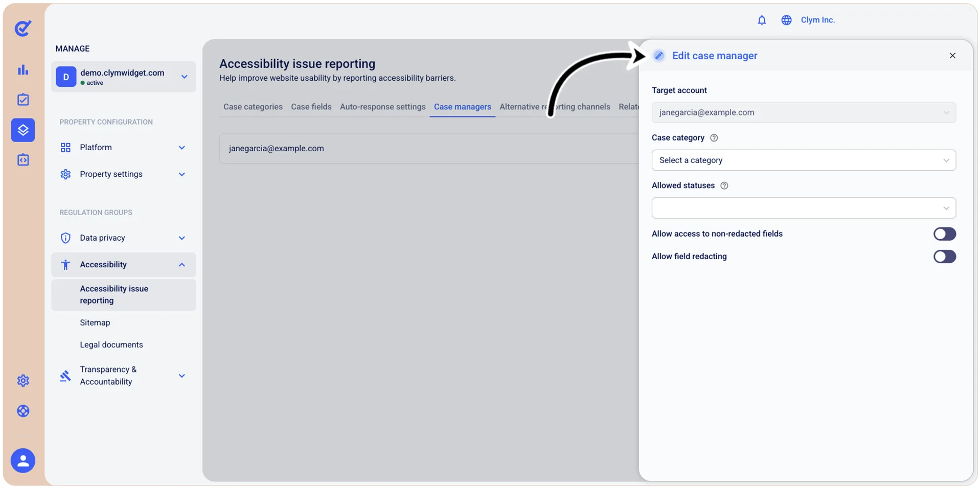Open the Allowed statuses dropdown
Image resolution: width=980 pixels, height=488 pixels.
click(803, 208)
